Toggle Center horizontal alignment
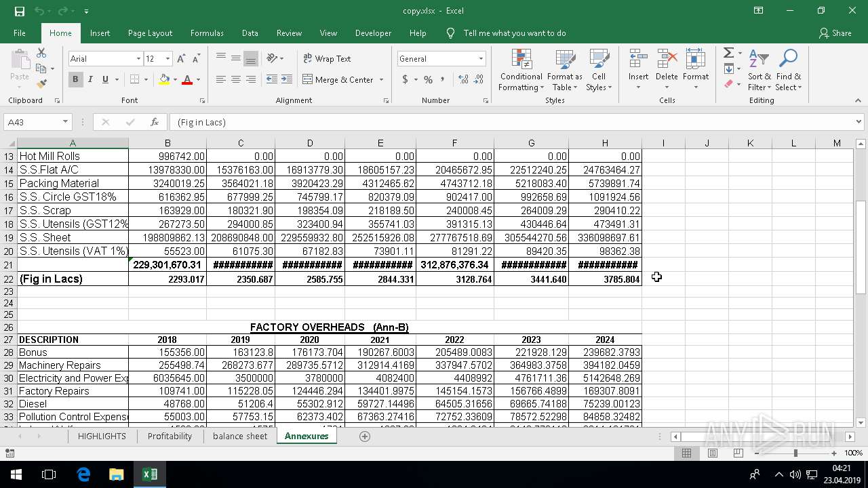This screenshot has height=488, width=868. [236, 79]
